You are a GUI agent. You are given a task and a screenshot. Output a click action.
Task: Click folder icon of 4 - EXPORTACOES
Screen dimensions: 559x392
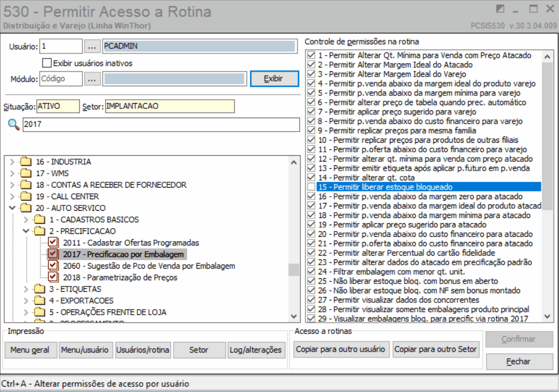point(39,300)
